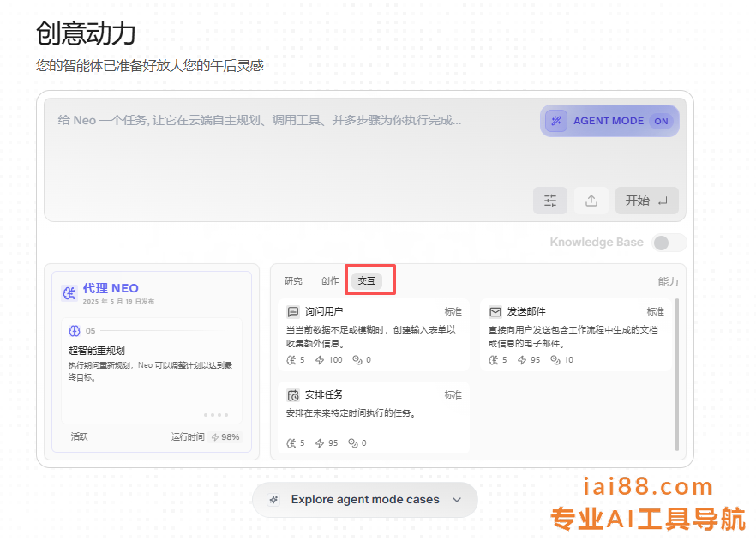Switch to the 研究 tab
Image resolution: width=756 pixels, height=541 pixels.
293,281
